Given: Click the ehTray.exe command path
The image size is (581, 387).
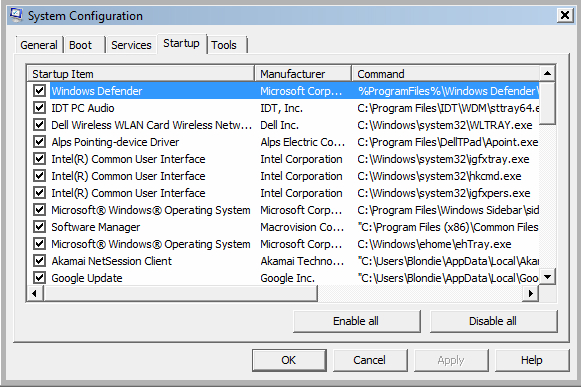Looking at the screenshot, I should click(434, 244).
